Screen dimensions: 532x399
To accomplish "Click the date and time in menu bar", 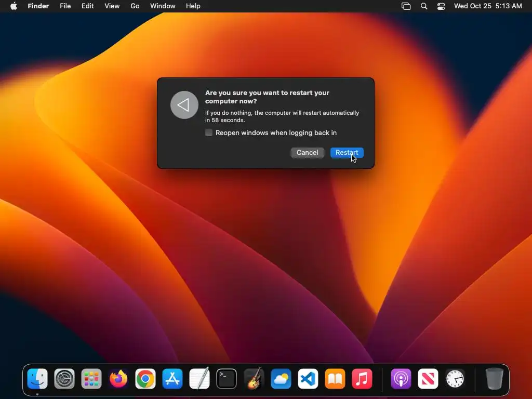I will [x=488, y=6].
